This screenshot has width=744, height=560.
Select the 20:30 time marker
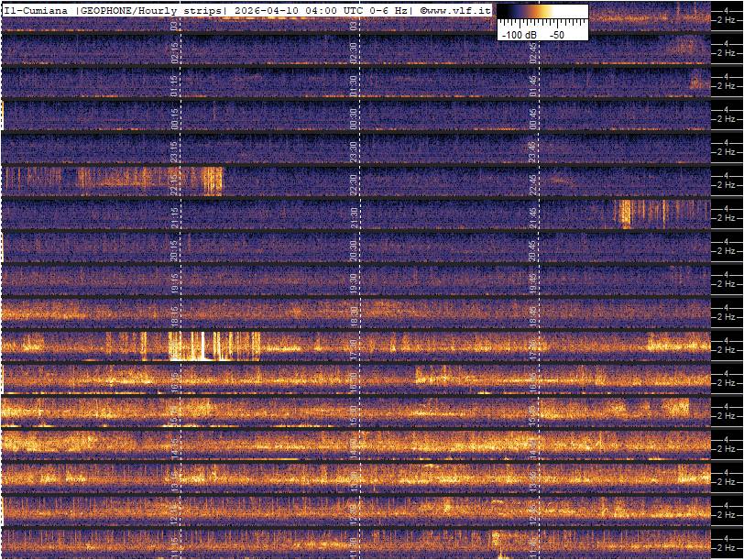354,247
